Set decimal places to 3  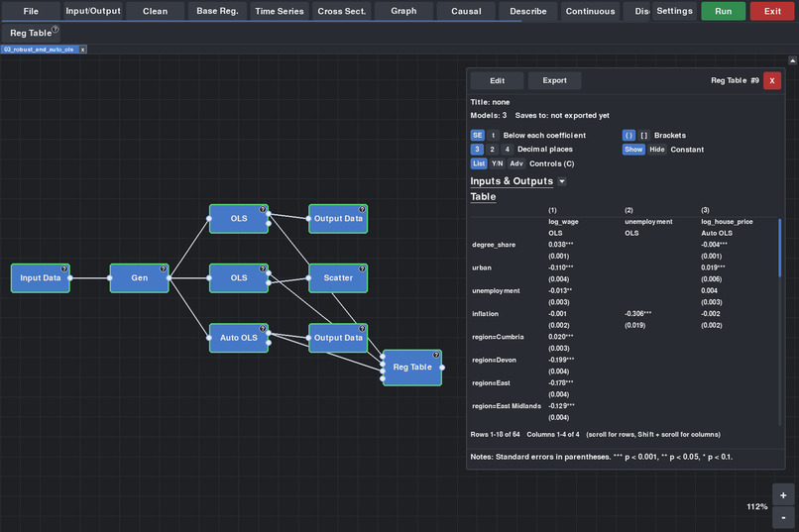click(477, 150)
